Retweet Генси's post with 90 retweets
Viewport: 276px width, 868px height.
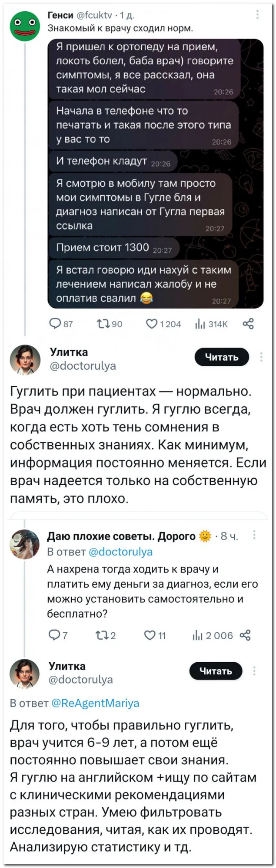point(103,324)
